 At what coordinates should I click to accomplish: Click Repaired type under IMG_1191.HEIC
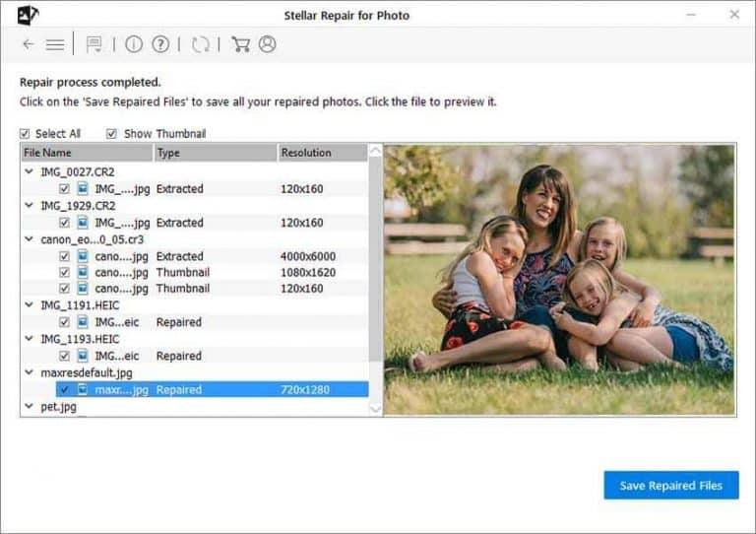(x=179, y=322)
